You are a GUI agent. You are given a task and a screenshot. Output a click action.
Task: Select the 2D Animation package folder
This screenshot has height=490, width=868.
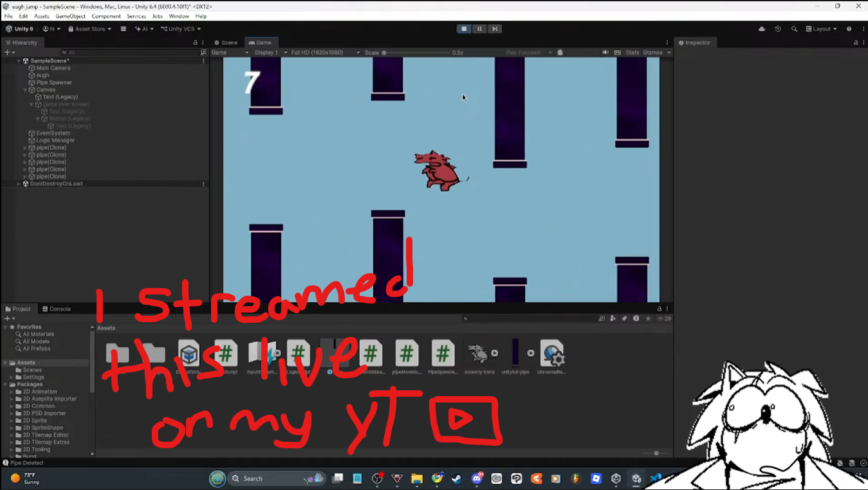click(x=40, y=392)
